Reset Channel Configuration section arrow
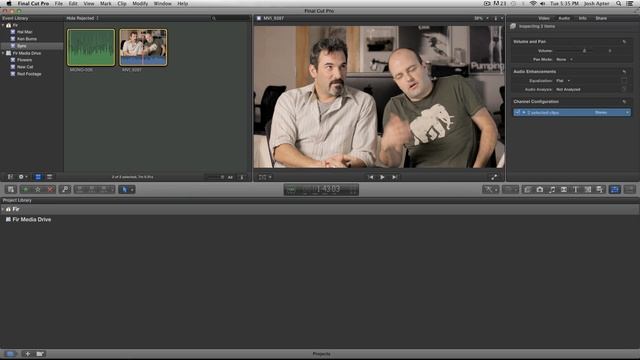640x360 pixels. pos(624,102)
